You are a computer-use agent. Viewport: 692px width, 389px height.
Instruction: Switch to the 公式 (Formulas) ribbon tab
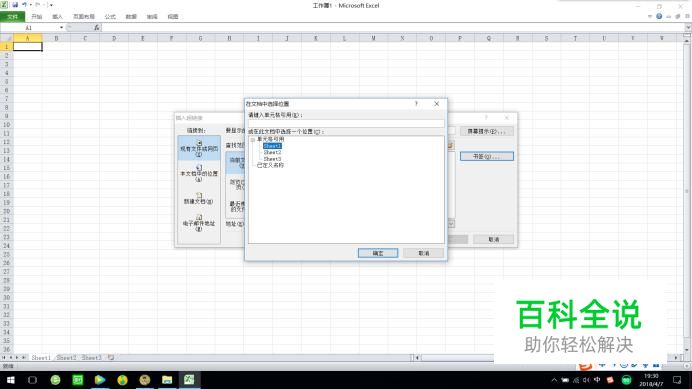pos(110,17)
